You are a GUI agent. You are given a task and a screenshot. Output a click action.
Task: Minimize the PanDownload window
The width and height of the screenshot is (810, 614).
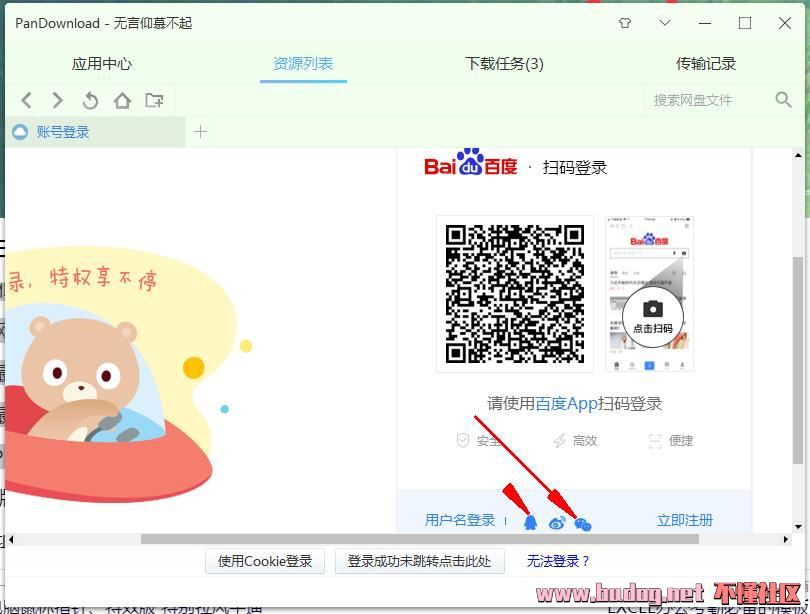[x=705, y=23]
